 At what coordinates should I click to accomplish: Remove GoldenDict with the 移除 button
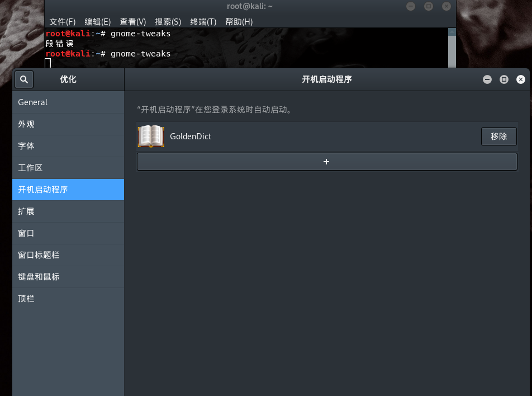498,136
